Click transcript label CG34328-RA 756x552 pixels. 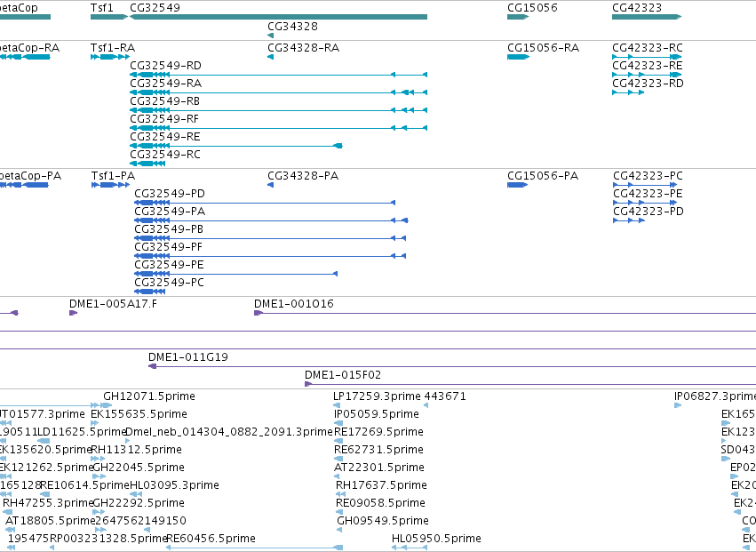[x=303, y=48]
